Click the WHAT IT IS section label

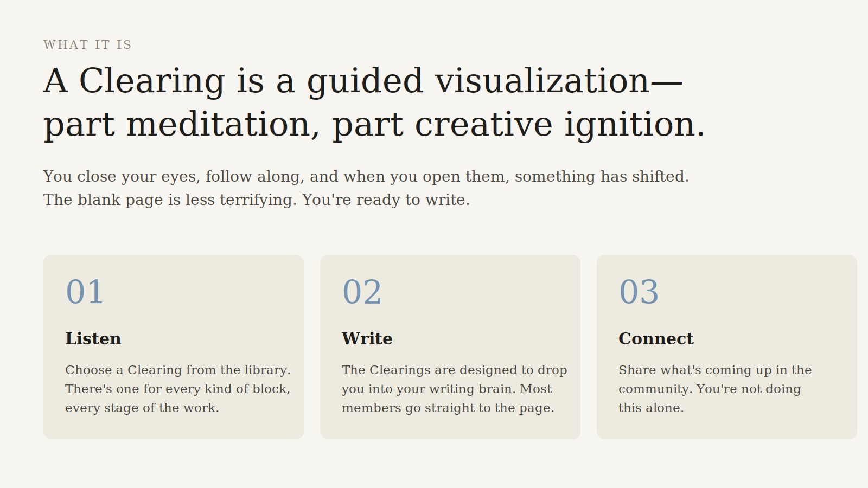(x=87, y=45)
